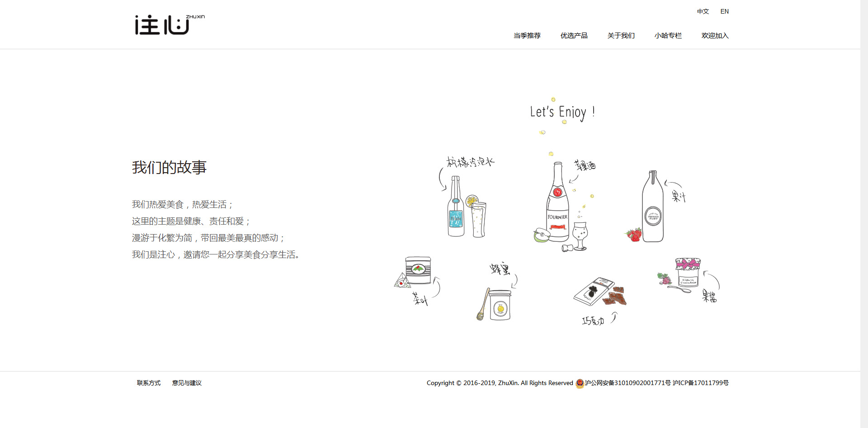Open the 沪ICP备17011799号 link
Image resolution: width=868 pixels, height=428 pixels.
tap(700, 383)
